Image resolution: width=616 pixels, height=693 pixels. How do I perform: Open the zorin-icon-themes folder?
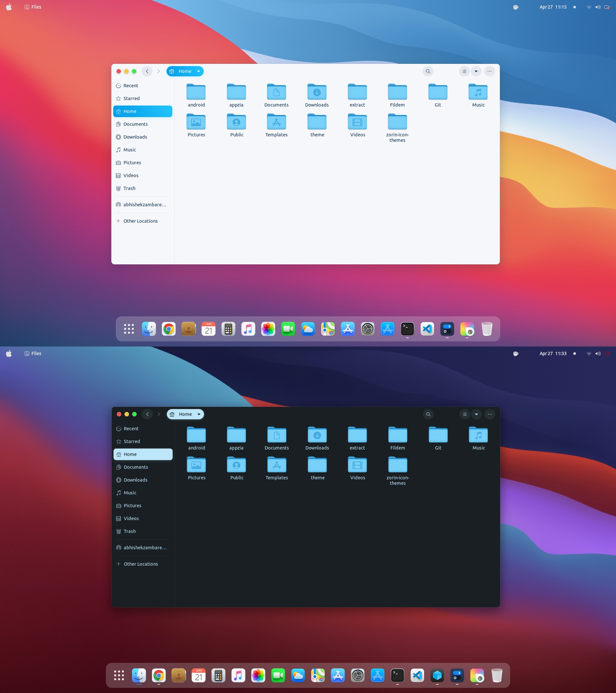tap(397, 122)
